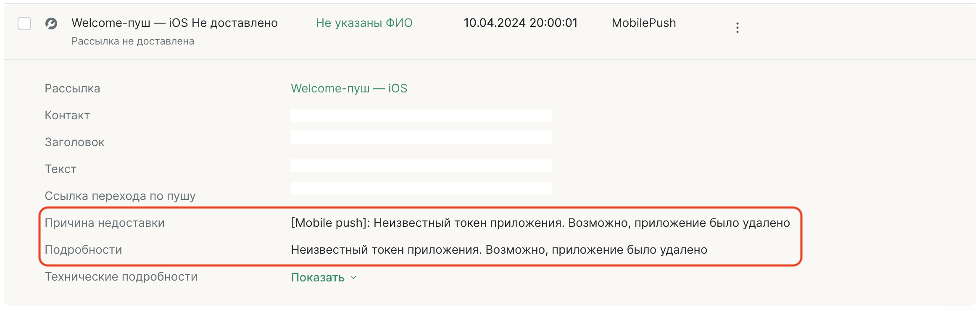This screenshot has width=980, height=310.
Task: Expand technical details via 'Показать'
Action: 324,277
